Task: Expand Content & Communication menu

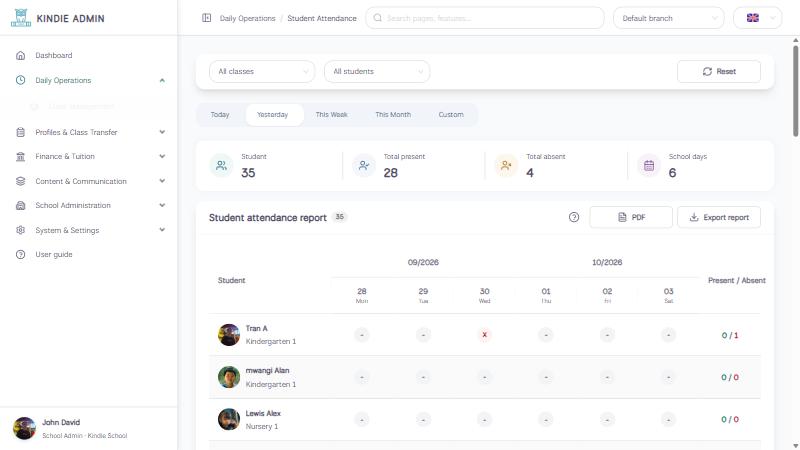Action: [162, 181]
